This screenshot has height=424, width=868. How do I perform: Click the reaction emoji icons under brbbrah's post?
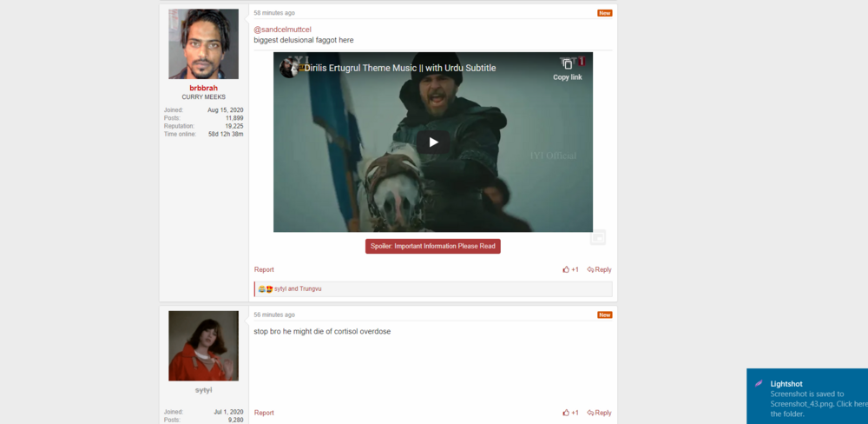click(x=265, y=289)
